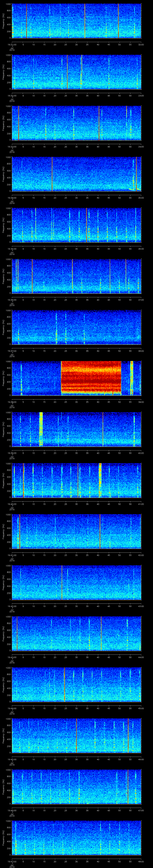Click the 42:00 end-time axis label
153x868 pixels.
coord(141,555)
